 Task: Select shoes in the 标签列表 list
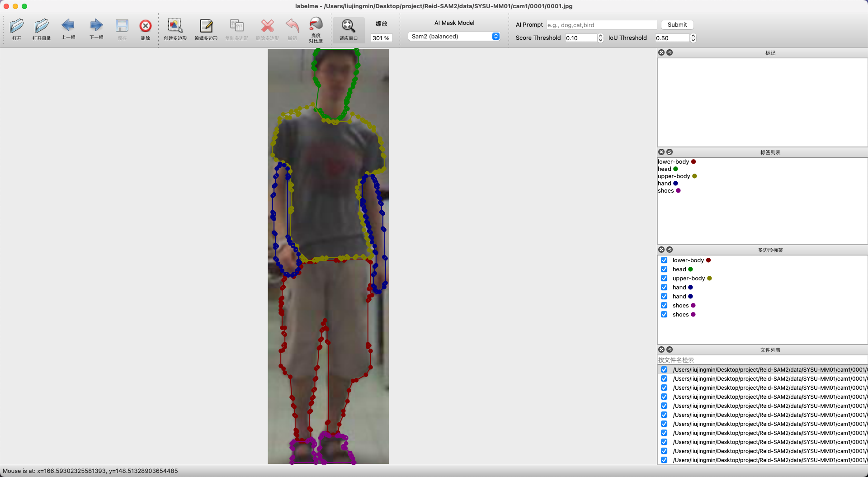(669, 190)
